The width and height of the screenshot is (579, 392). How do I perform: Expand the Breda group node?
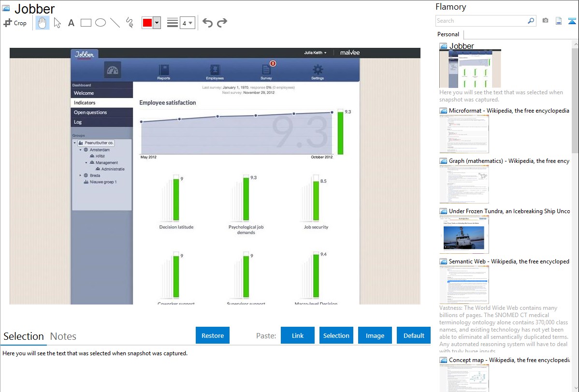pyautogui.click(x=81, y=175)
